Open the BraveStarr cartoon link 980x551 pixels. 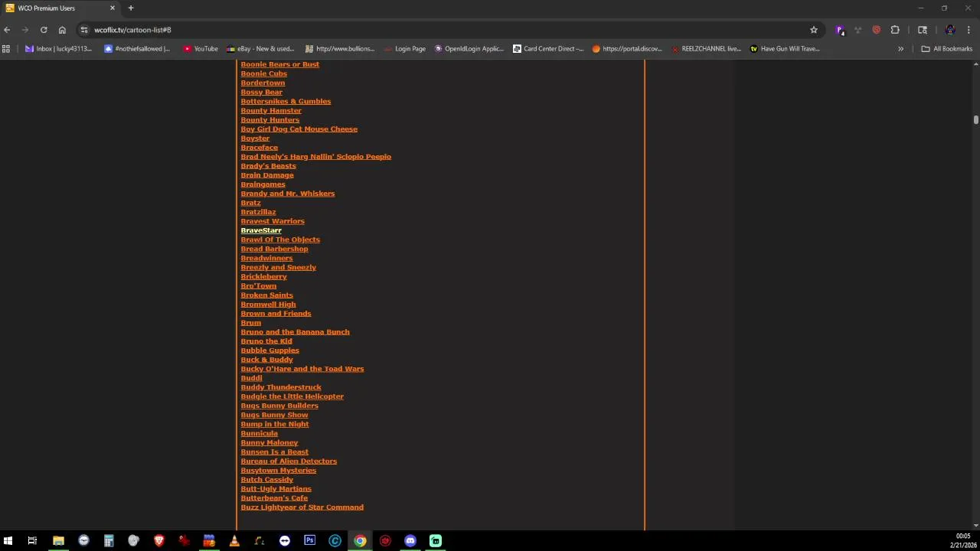[261, 230]
